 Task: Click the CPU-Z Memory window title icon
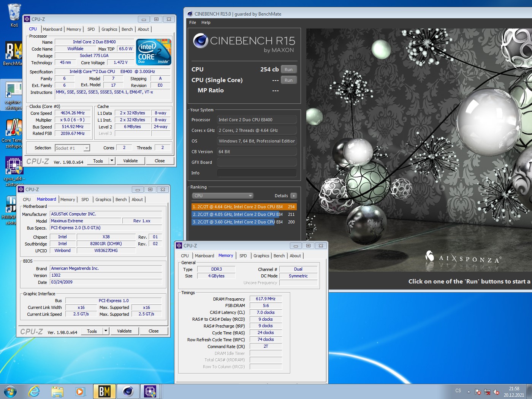tap(179, 245)
